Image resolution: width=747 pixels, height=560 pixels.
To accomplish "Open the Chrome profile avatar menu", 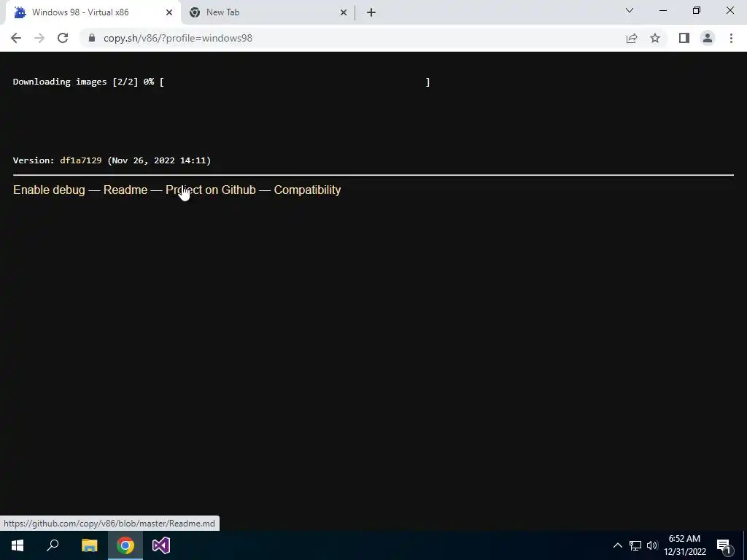I will point(708,38).
